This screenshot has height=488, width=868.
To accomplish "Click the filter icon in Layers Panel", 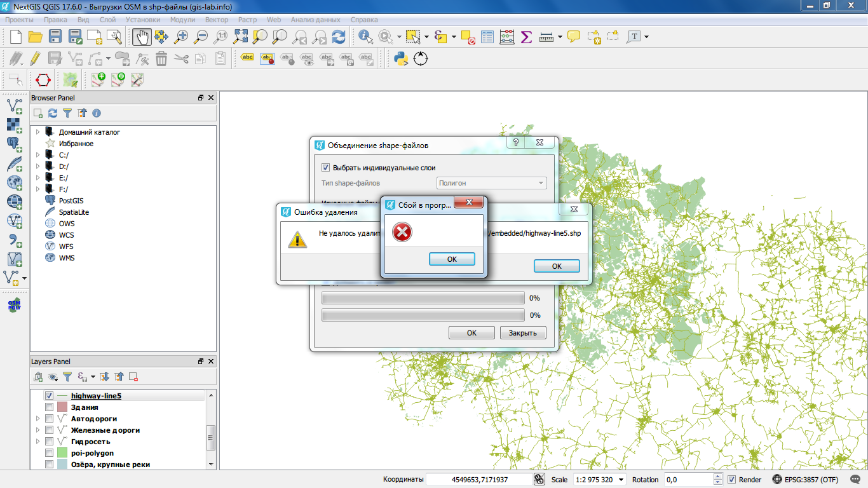I will (x=67, y=377).
